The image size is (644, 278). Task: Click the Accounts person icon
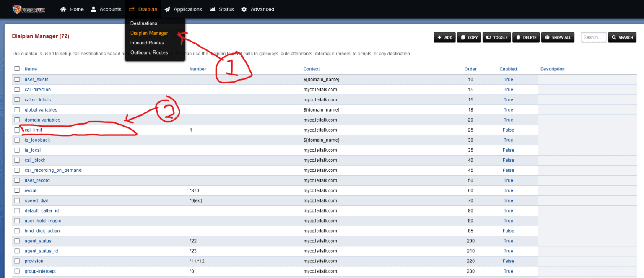93,9
